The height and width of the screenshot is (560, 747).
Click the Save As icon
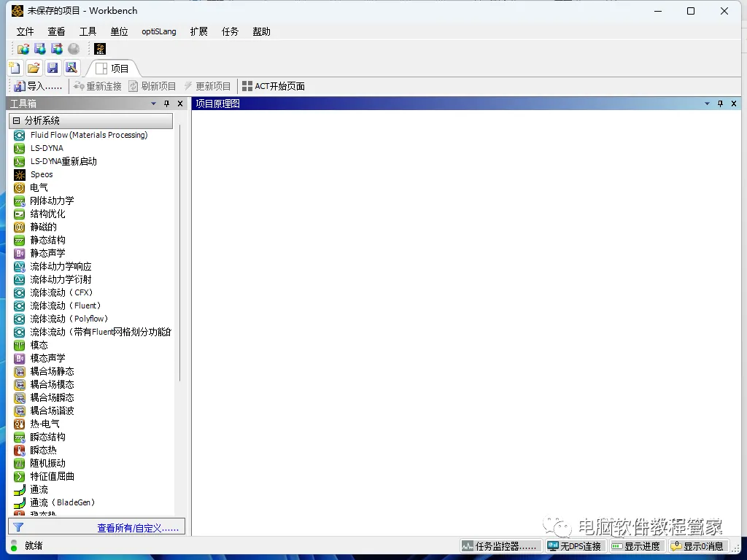(71, 68)
